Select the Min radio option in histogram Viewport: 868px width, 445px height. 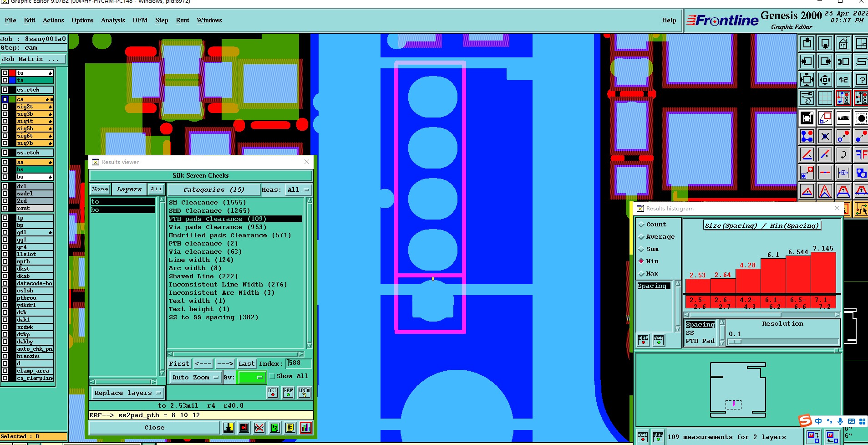click(x=641, y=261)
